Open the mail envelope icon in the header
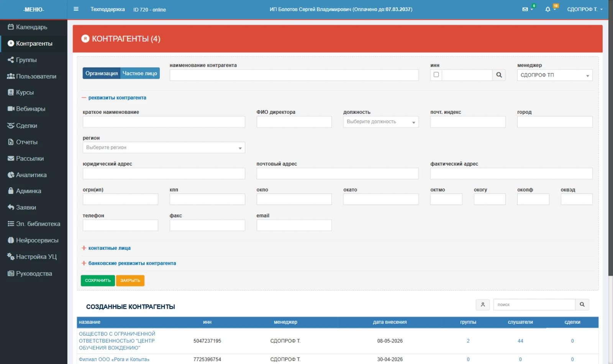The image size is (613, 364). point(525,9)
